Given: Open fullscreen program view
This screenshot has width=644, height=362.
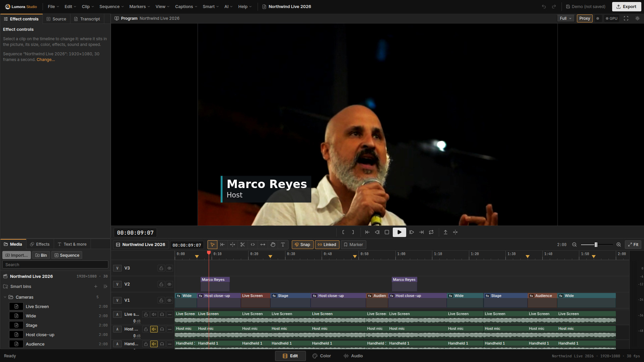Looking at the screenshot, I should pyautogui.click(x=626, y=18).
